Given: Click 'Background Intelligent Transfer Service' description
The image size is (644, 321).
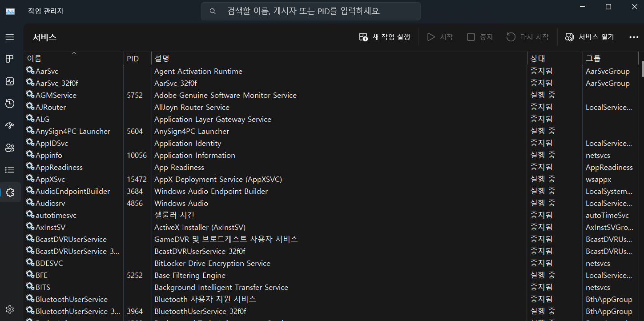Looking at the screenshot, I should tap(221, 287).
